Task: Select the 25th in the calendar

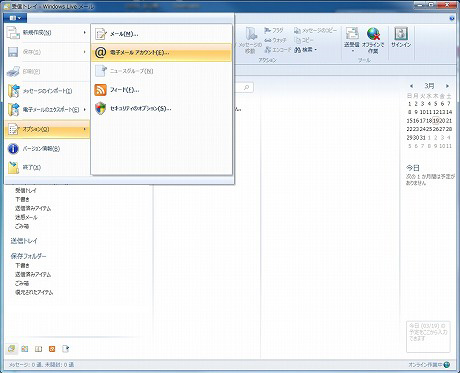Action: click(429, 129)
